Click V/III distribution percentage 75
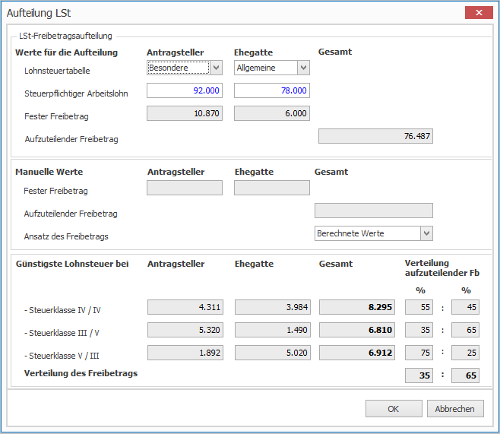The width and height of the screenshot is (500, 434). coord(419,353)
